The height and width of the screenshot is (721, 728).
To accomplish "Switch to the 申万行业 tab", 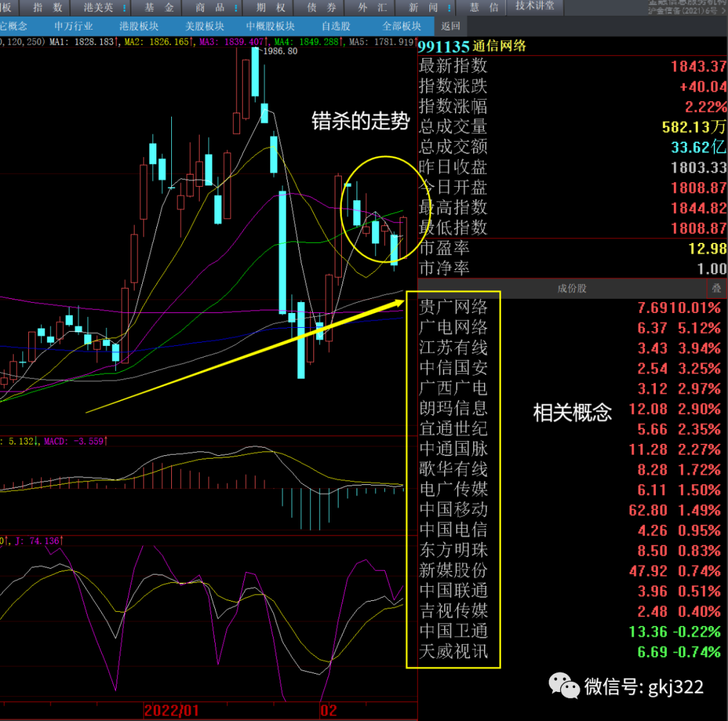I will pos(74,26).
